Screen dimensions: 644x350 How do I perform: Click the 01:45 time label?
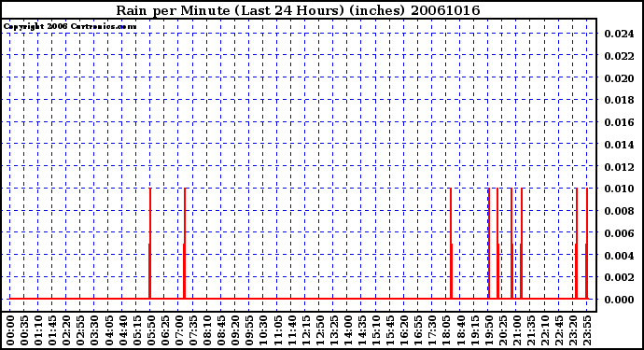(51, 330)
